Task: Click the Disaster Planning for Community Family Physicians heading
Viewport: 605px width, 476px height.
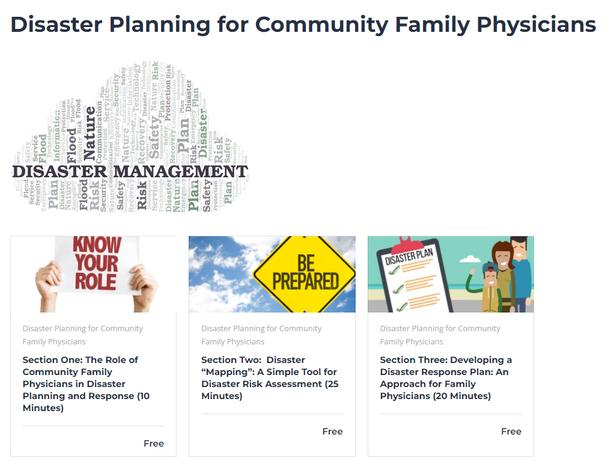Action: (x=303, y=24)
